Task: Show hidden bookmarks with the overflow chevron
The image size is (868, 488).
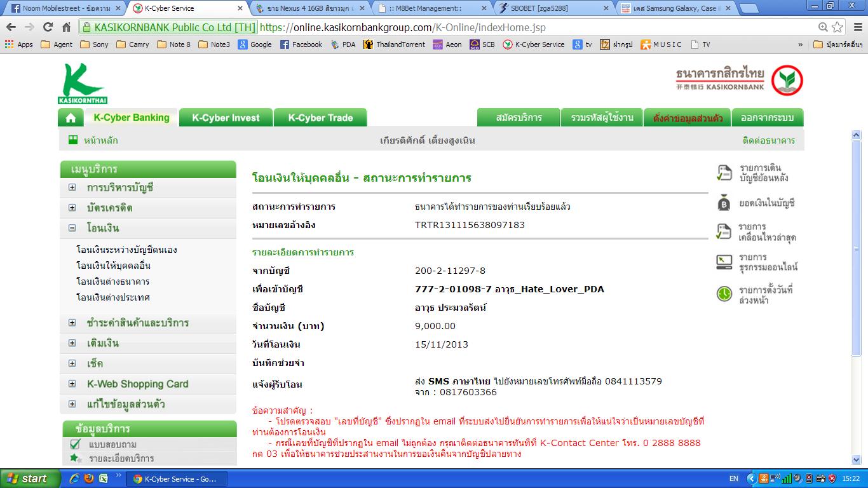Action: point(800,44)
